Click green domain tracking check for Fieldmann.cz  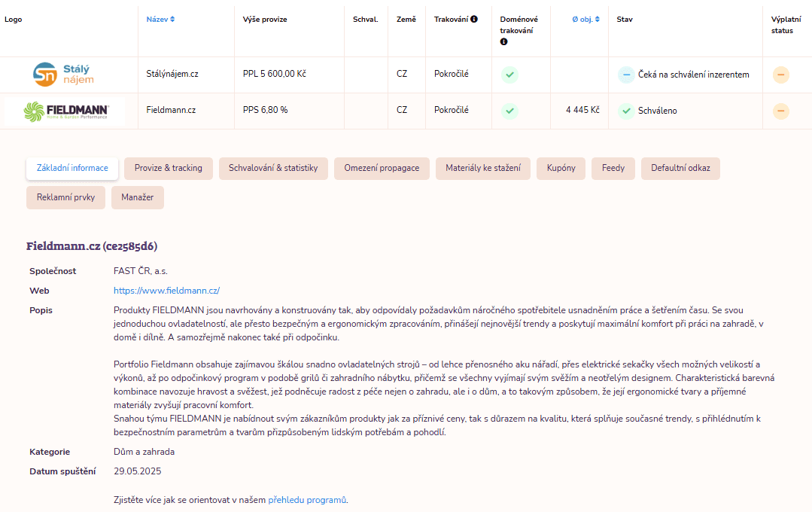509,111
